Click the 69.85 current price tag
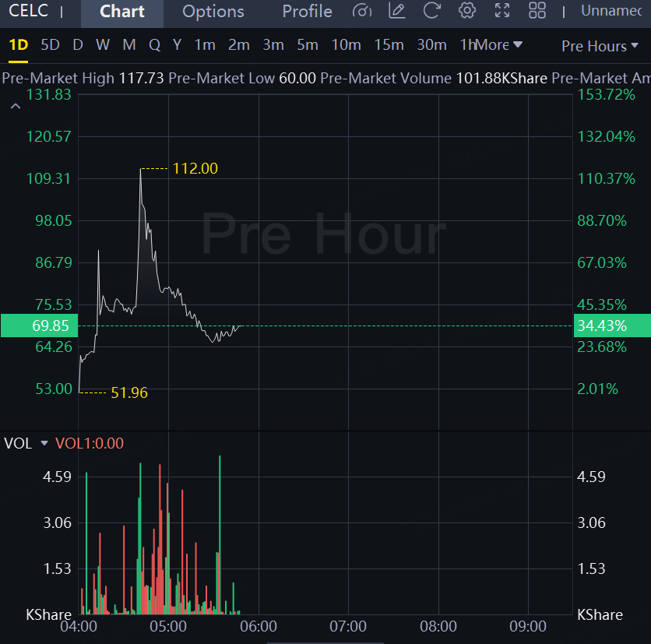 click(40, 326)
